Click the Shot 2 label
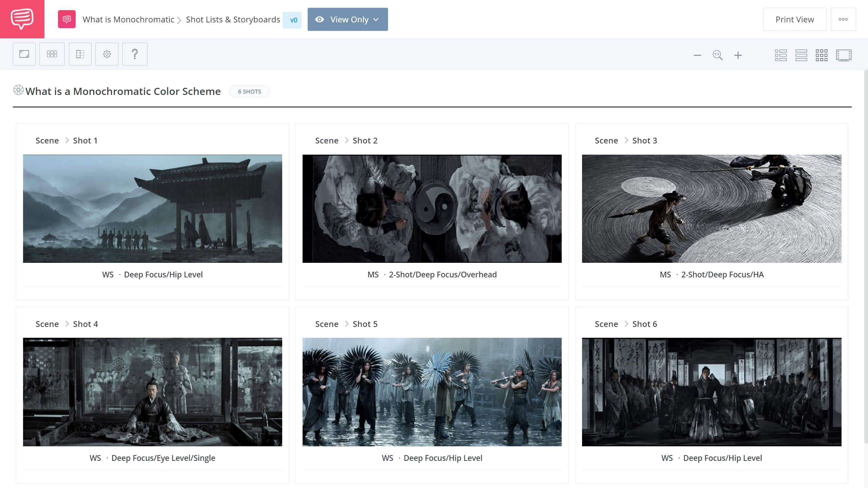868x488 pixels. (365, 140)
